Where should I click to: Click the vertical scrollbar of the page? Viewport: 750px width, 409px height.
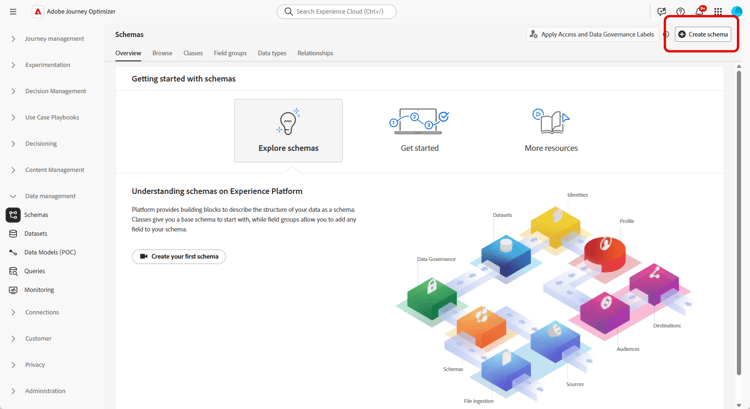click(x=739, y=223)
